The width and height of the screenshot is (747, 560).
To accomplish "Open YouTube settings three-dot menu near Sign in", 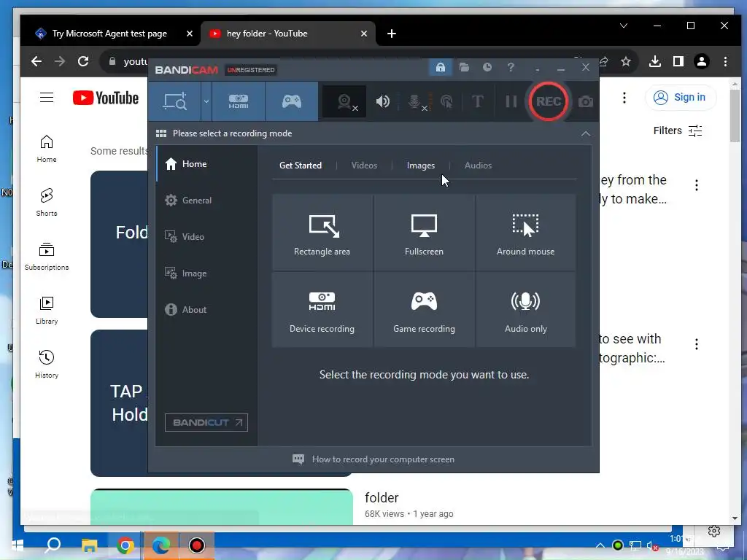I will [624, 98].
